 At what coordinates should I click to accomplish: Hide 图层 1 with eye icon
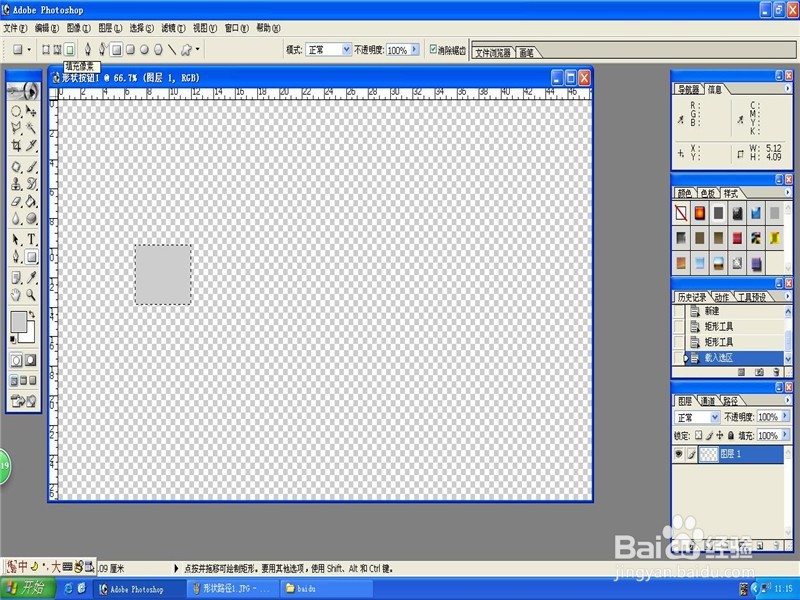point(679,454)
